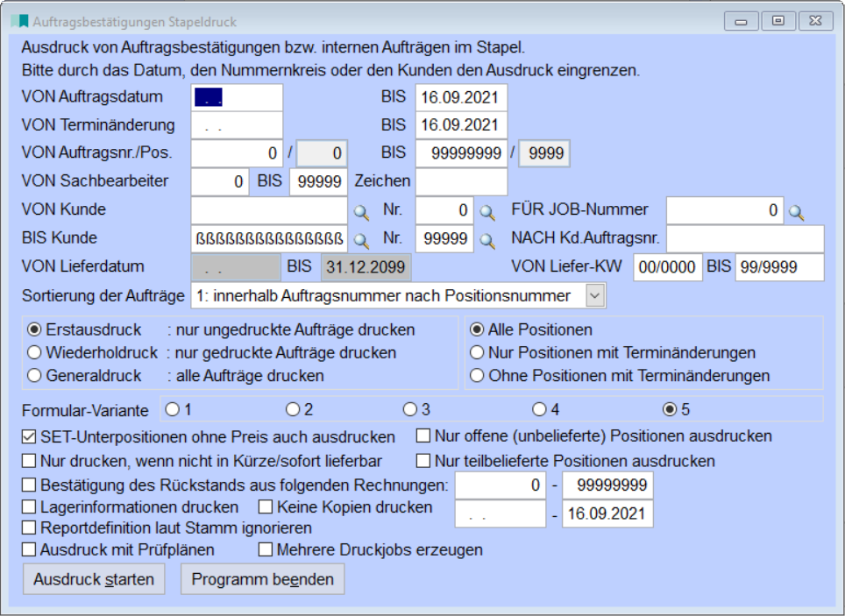Open the Sortierung der Aufträge dropdown

click(x=594, y=297)
